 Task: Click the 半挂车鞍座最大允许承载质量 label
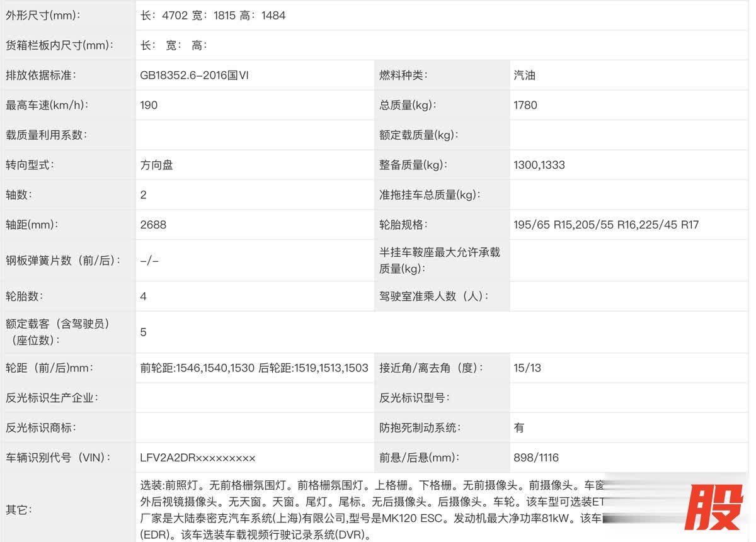point(439,261)
